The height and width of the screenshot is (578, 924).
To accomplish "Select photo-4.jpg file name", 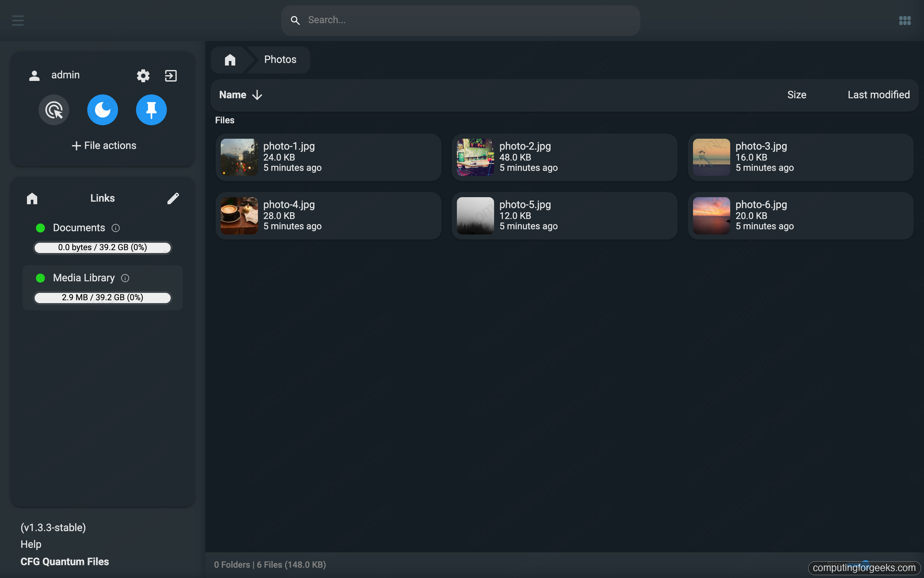I will 289,205.
